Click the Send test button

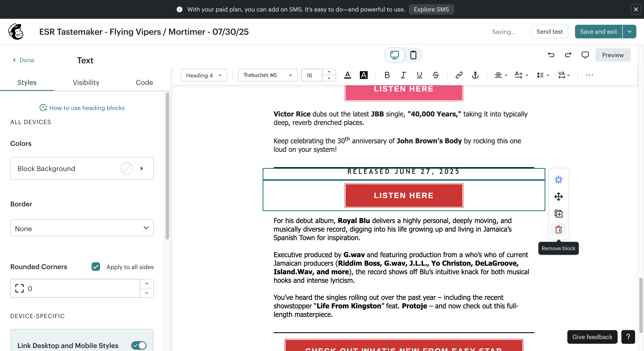click(549, 32)
